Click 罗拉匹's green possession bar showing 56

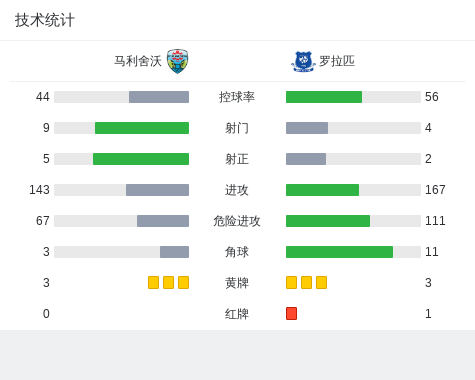[x=324, y=97]
